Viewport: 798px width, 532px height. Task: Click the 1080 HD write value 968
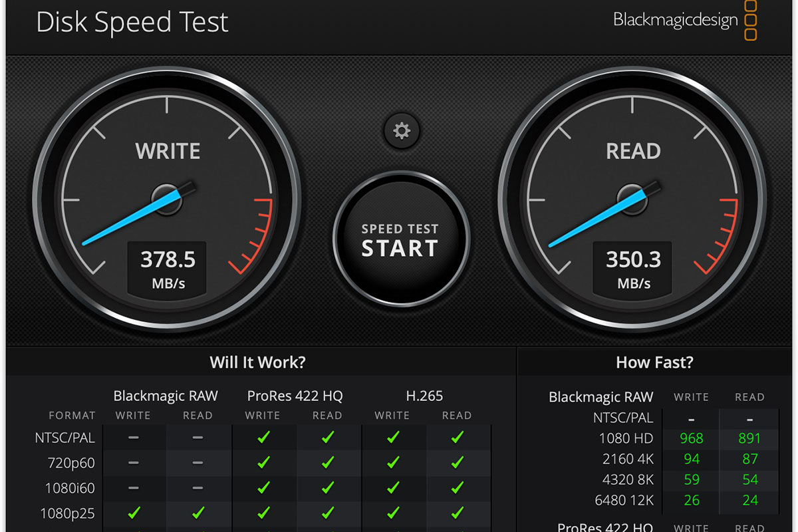[x=692, y=439]
